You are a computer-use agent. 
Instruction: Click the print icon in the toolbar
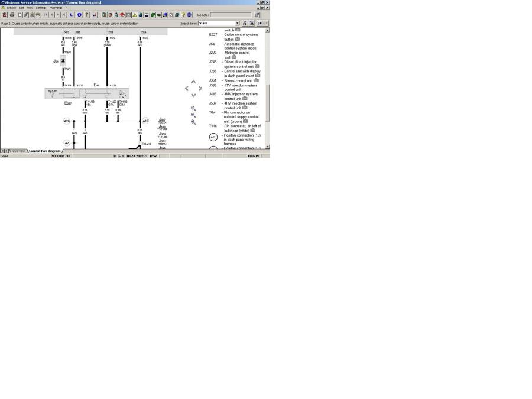point(12,15)
